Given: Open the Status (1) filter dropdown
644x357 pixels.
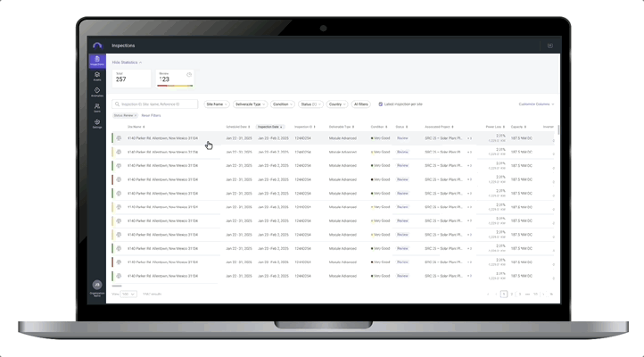Looking at the screenshot, I should [x=310, y=104].
